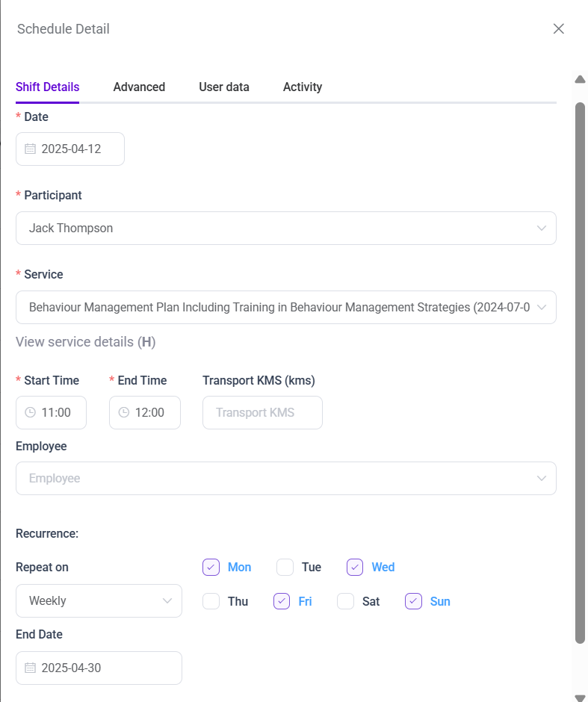588x702 pixels.
Task: Tick the Thu recurrence checkbox
Action: click(x=211, y=601)
